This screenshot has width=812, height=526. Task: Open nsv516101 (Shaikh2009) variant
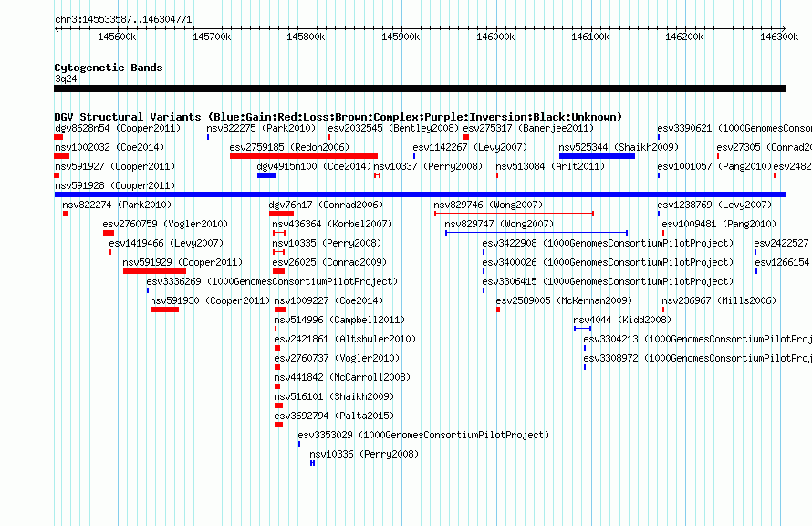[x=334, y=396]
